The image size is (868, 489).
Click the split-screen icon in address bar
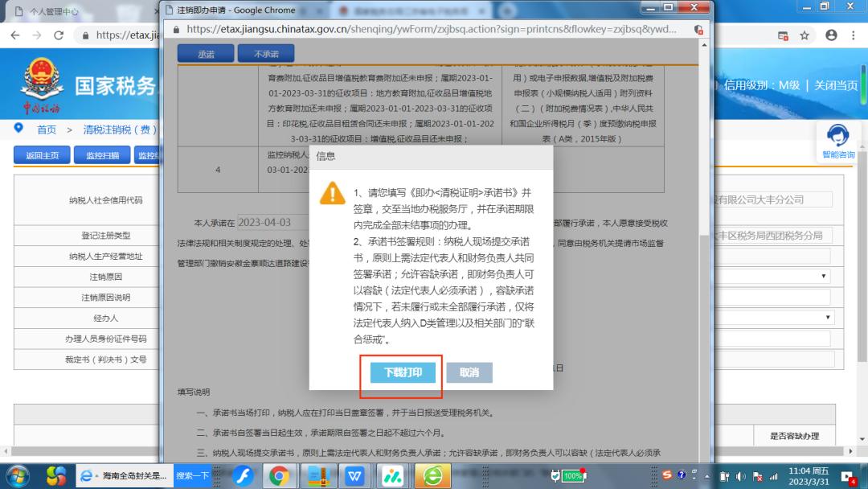pos(783,35)
